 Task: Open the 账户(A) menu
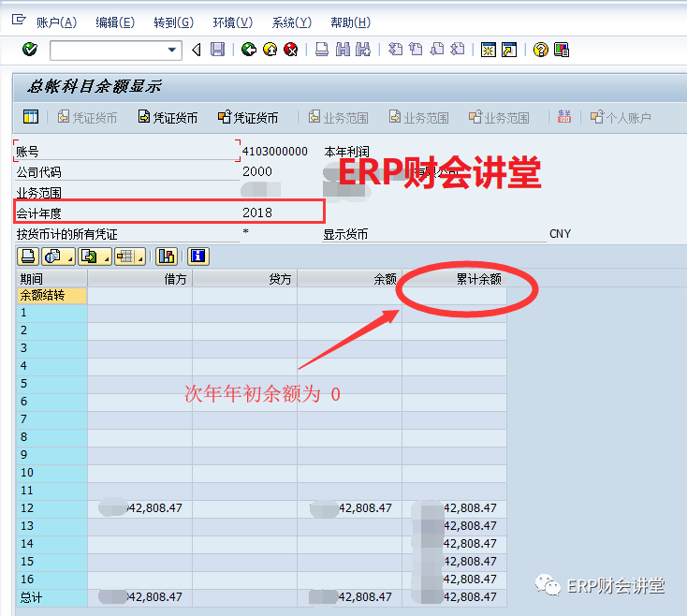[56, 22]
